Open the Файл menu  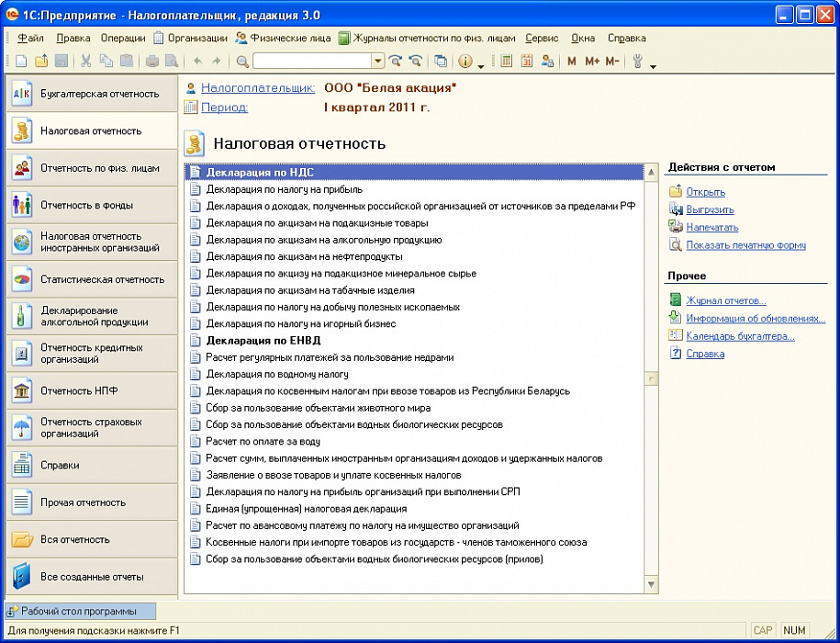click(x=30, y=38)
